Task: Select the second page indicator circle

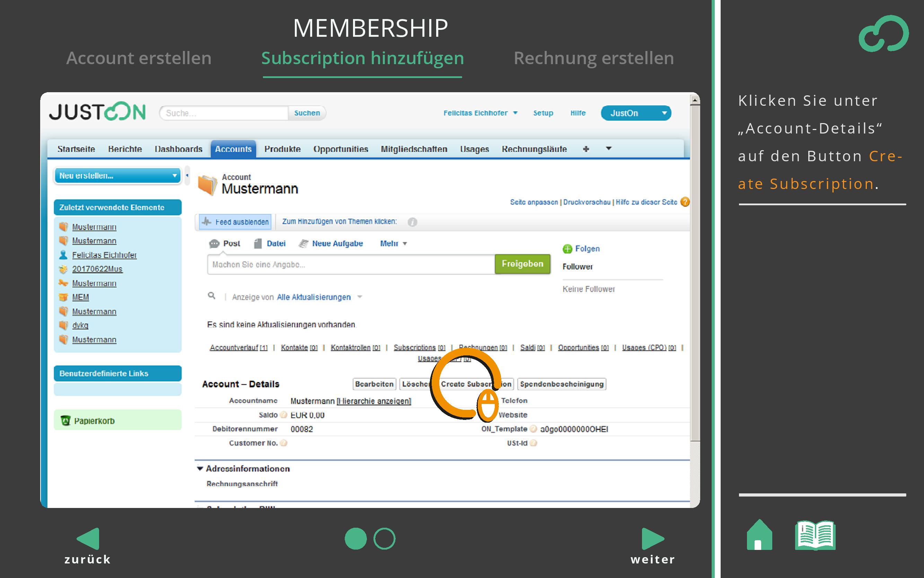Action: click(x=384, y=538)
